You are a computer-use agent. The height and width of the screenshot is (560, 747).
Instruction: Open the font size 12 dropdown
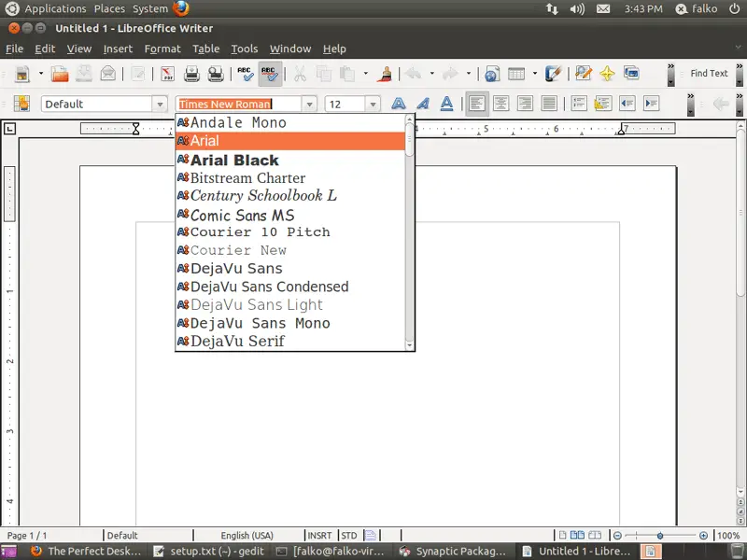[x=373, y=104]
